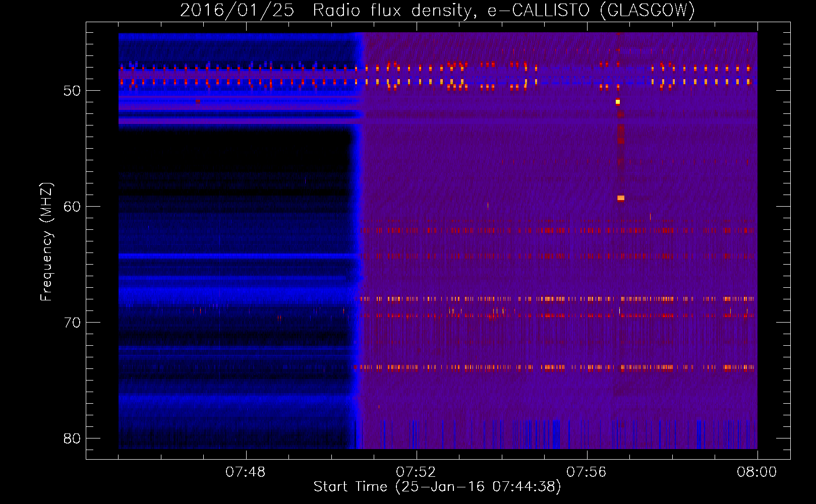Click the orange burst spot near 59 MHz
The image size is (816, 504).
(x=621, y=198)
